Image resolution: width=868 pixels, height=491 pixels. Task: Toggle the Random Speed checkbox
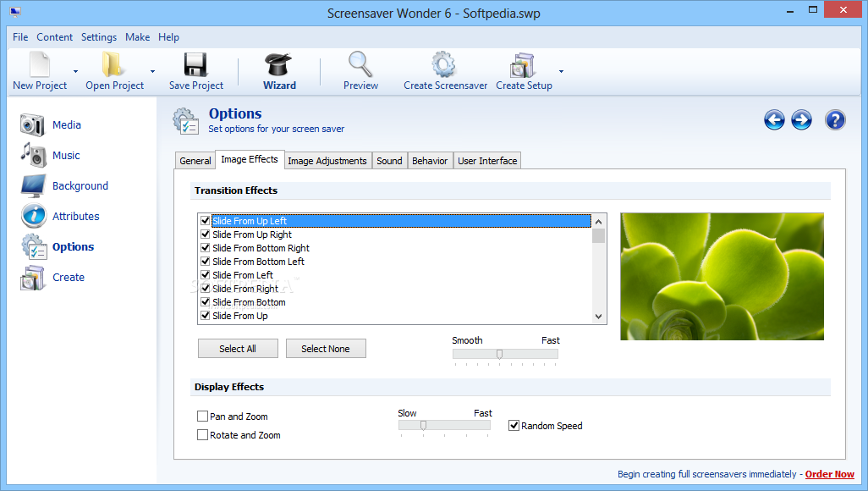pyautogui.click(x=514, y=426)
